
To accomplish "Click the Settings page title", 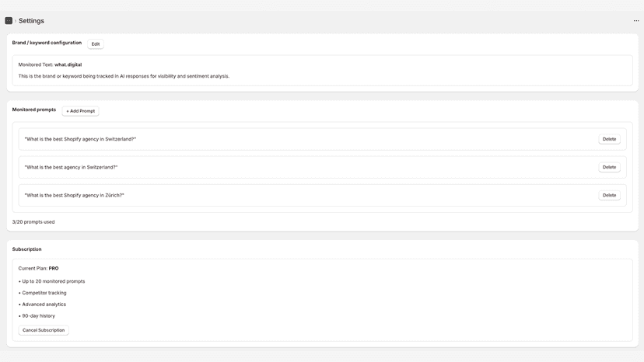I will click(x=31, y=20).
